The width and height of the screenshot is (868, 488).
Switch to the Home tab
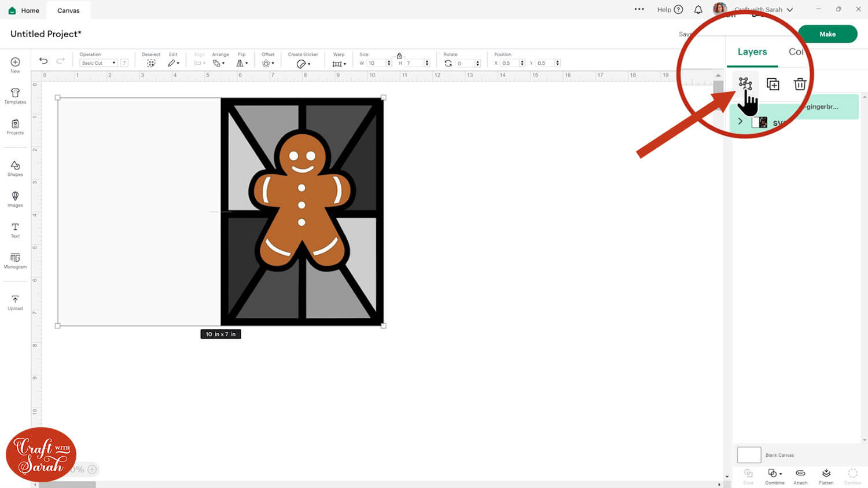point(25,10)
